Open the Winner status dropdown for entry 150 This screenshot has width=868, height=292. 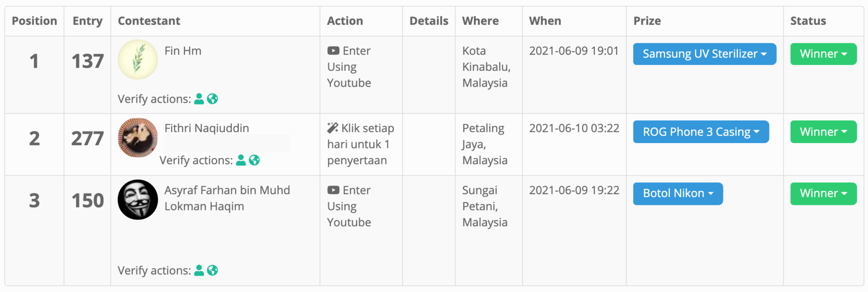coord(823,194)
